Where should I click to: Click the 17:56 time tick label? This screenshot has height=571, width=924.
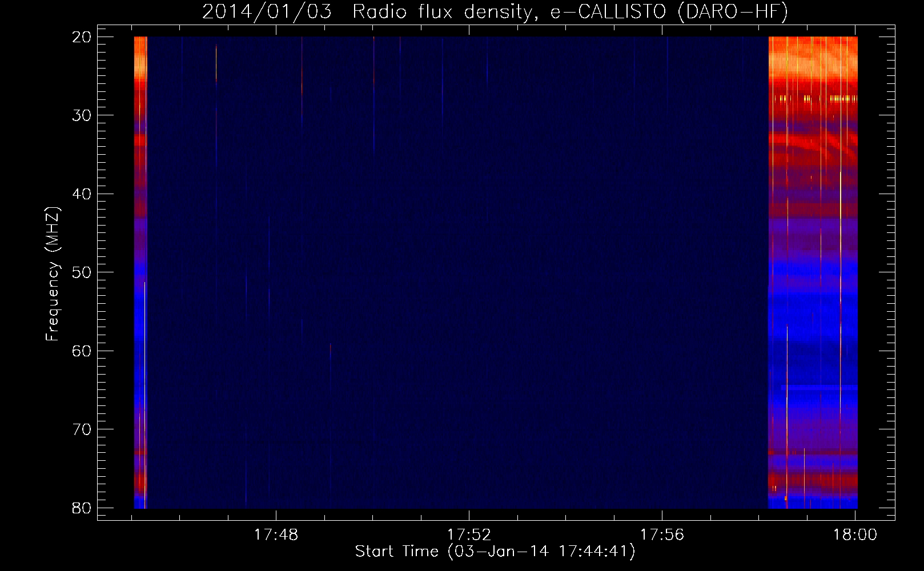tap(662, 535)
